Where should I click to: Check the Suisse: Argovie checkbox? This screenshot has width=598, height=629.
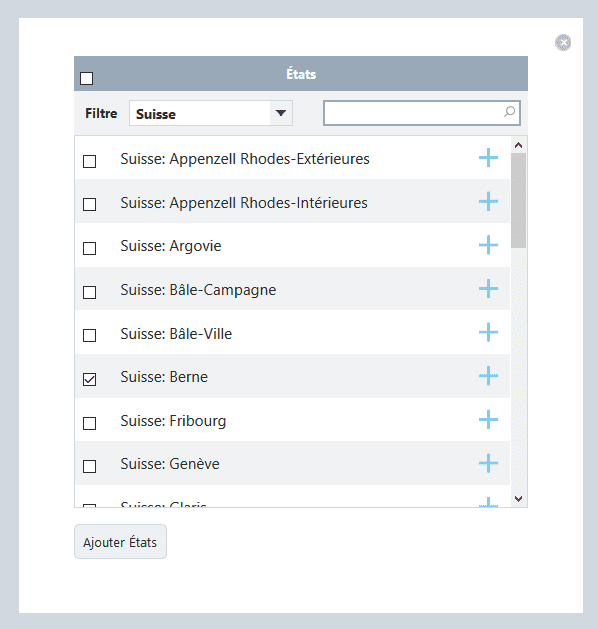[x=89, y=248]
